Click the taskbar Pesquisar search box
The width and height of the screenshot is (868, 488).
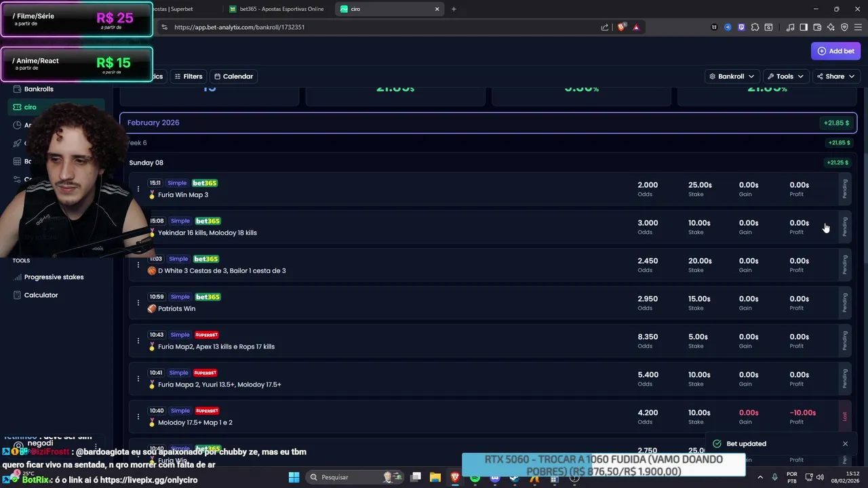(x=355, y=477)
